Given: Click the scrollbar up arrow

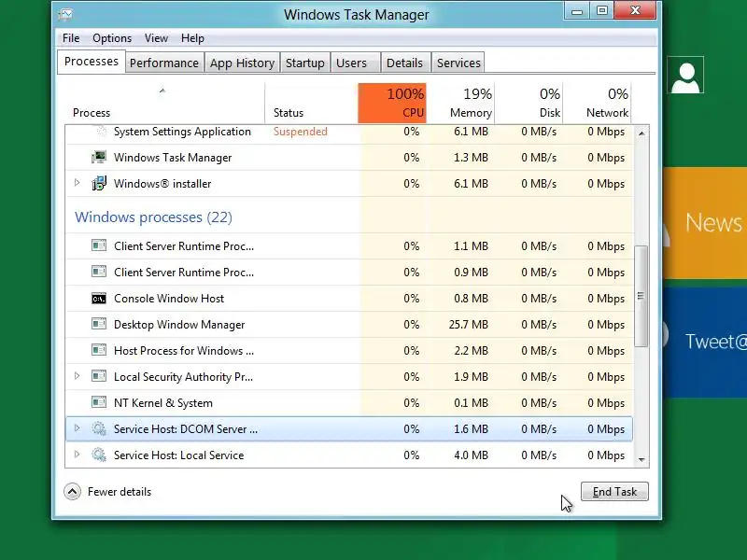Looking at the screenshot, I should 641,133.
